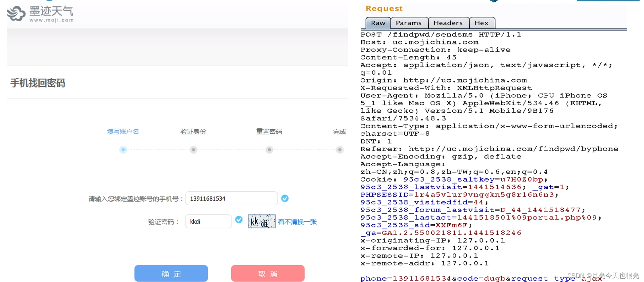
Task: Click the phone number validation checkmark
Action: (x=285, y=199)
